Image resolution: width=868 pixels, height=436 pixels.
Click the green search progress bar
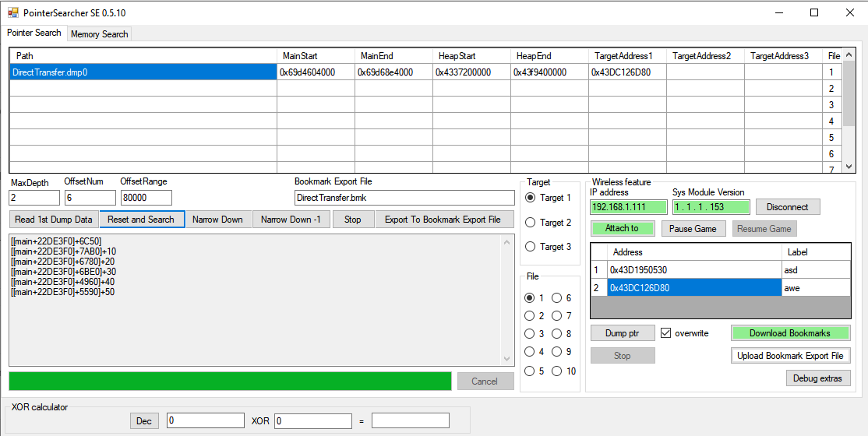[231, 381]
